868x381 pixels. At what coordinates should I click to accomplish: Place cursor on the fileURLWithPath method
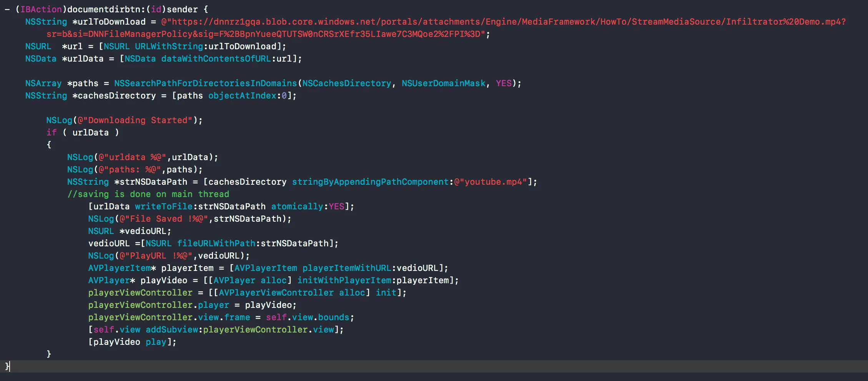(x=216, y=243)
